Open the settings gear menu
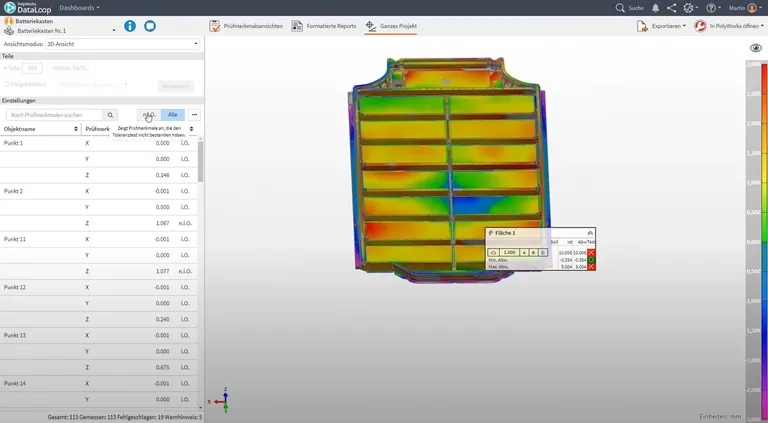The width and height of the screenshot is (768, 423). pos(690,8)
